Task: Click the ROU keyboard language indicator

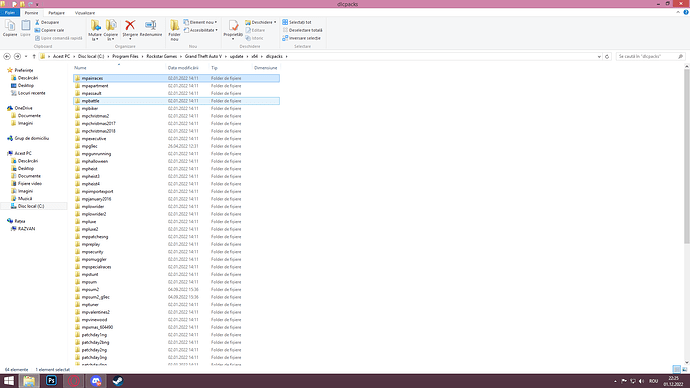Action: (653, 381)
